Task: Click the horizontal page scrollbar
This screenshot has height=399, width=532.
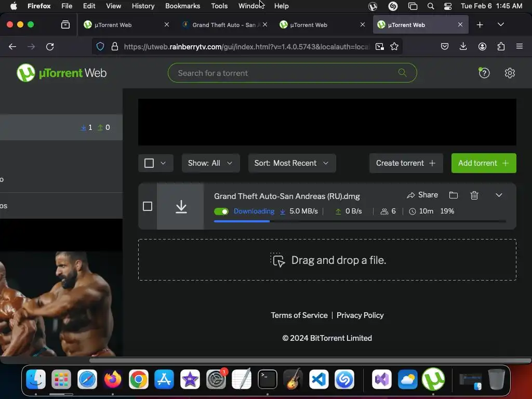Action: tap(310, 361)
